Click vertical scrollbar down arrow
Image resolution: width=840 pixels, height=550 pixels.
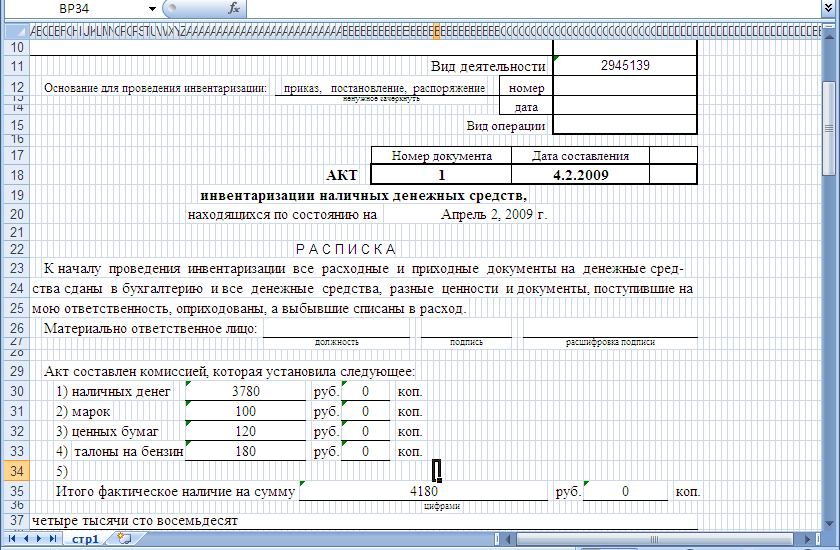[x=829, y=523]
